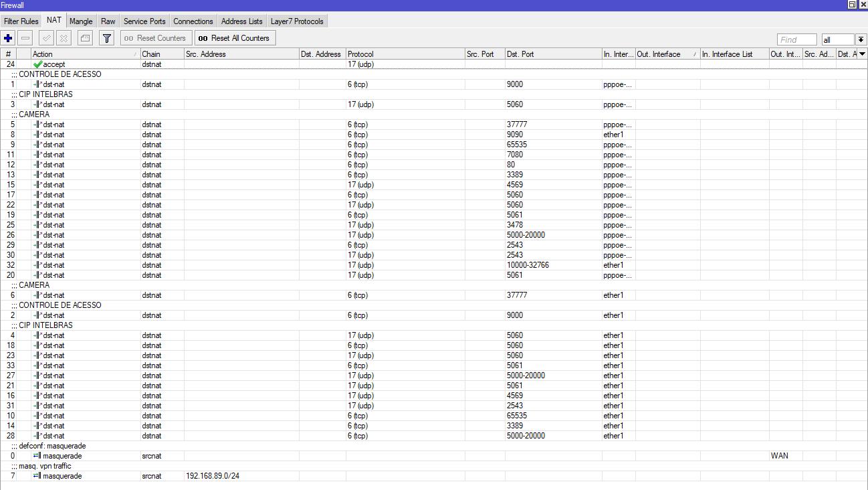Add a new NAT rule with plus icon

(9, 38)
